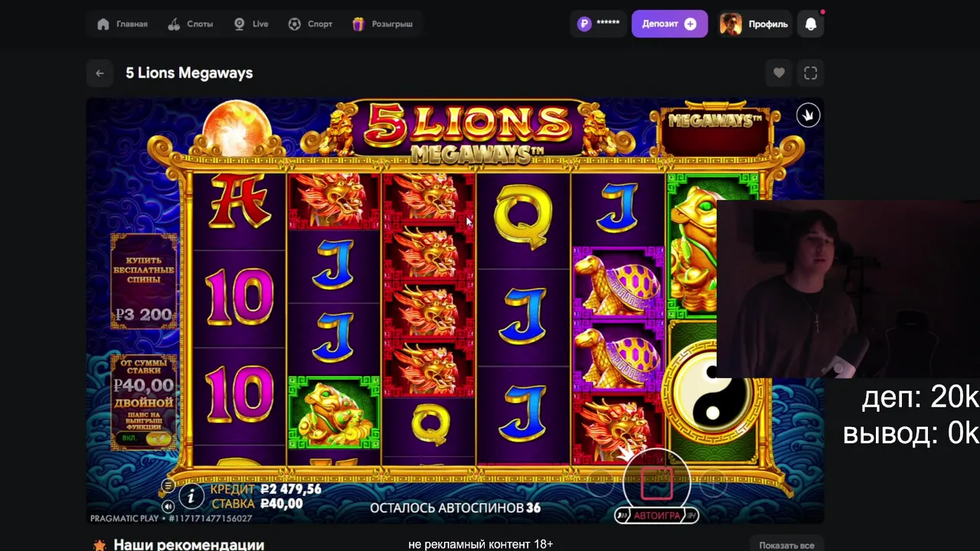Click the Показать все link

786,545
